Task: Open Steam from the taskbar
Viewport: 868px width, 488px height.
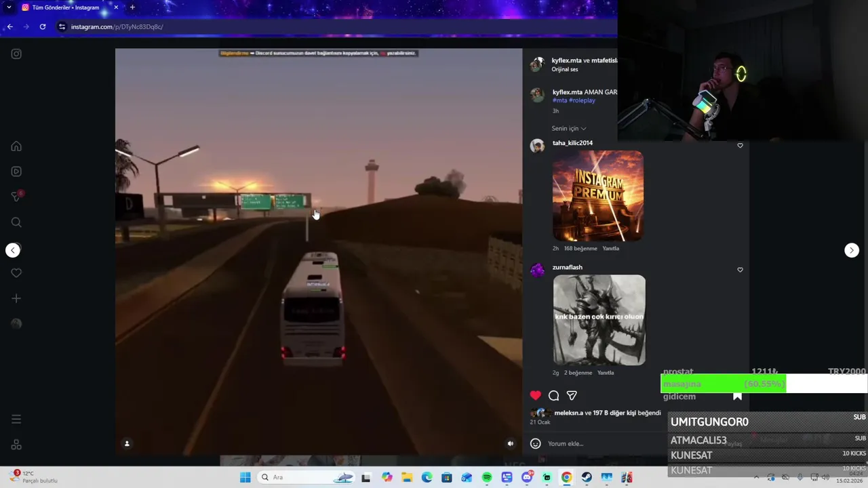Action: [587, 477]
